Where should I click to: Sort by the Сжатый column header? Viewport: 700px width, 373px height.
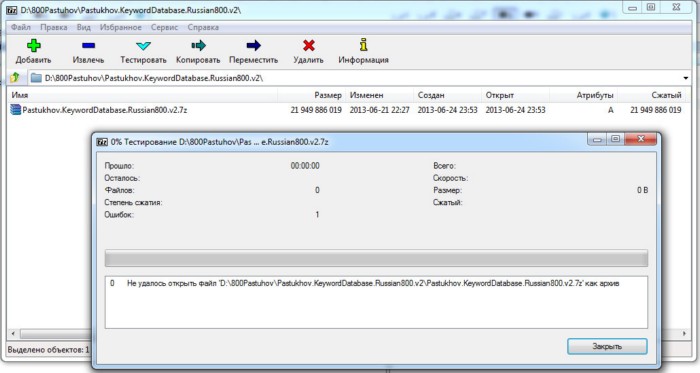click(651, 95)
